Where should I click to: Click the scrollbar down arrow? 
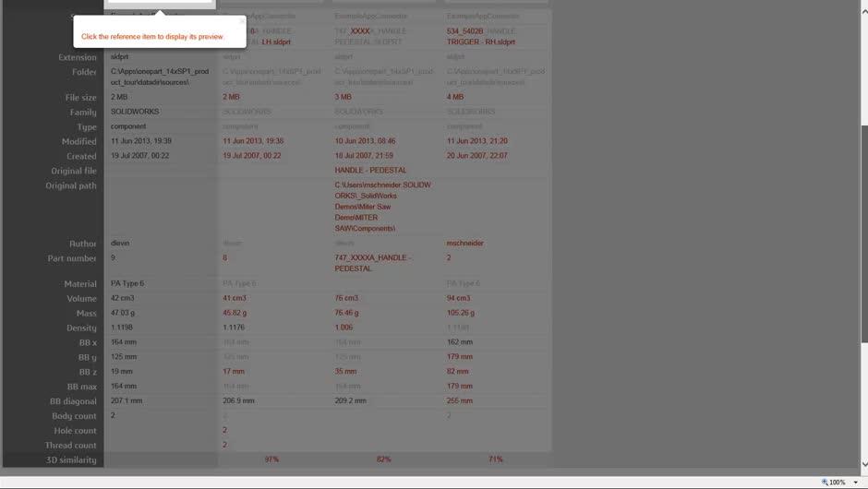pyautogui.click(x=863, y=464)
